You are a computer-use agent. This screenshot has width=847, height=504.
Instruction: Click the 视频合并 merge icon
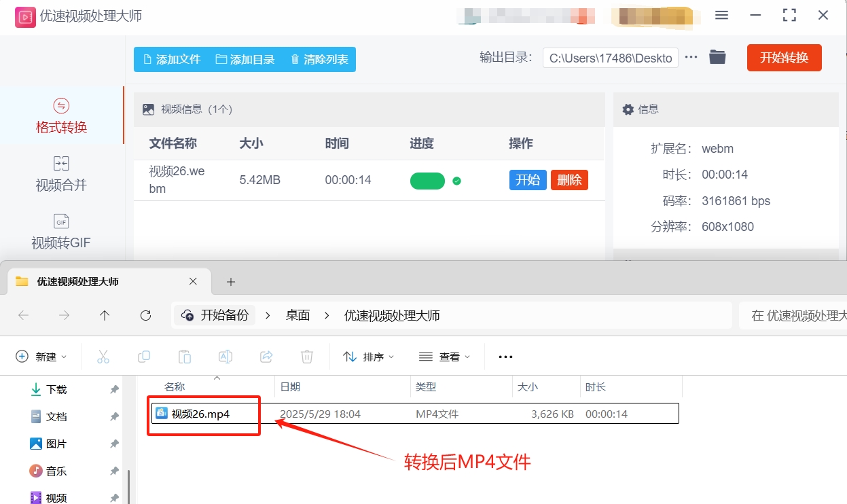tap(61, 163)
